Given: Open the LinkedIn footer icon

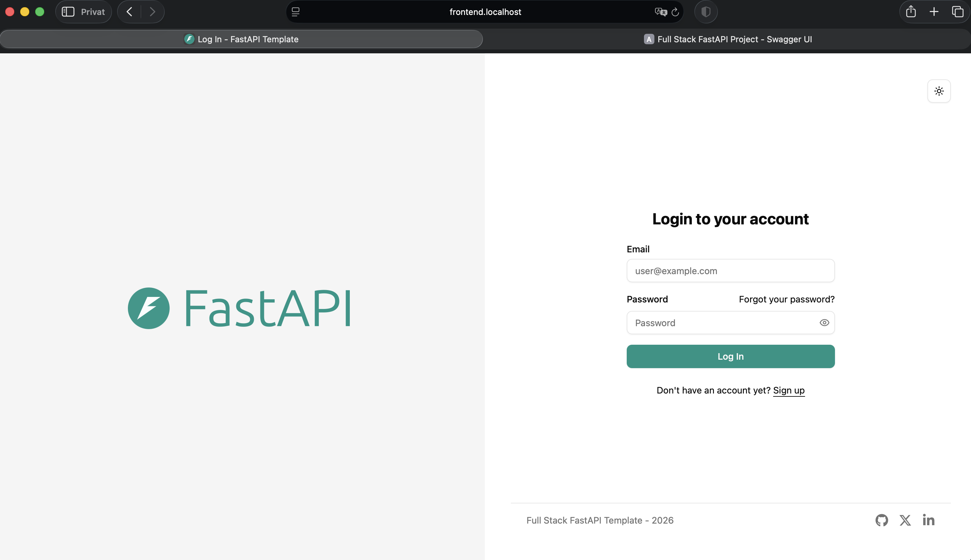Looking at the screenshot, I should [928, 520].
